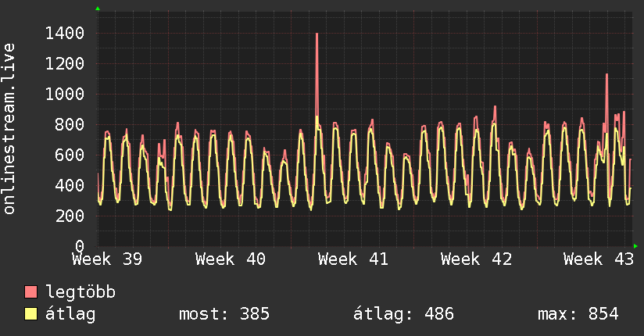Click the 600 y-axis value
The height and width of the screenshot is (336, 644).
coord(70,155)
